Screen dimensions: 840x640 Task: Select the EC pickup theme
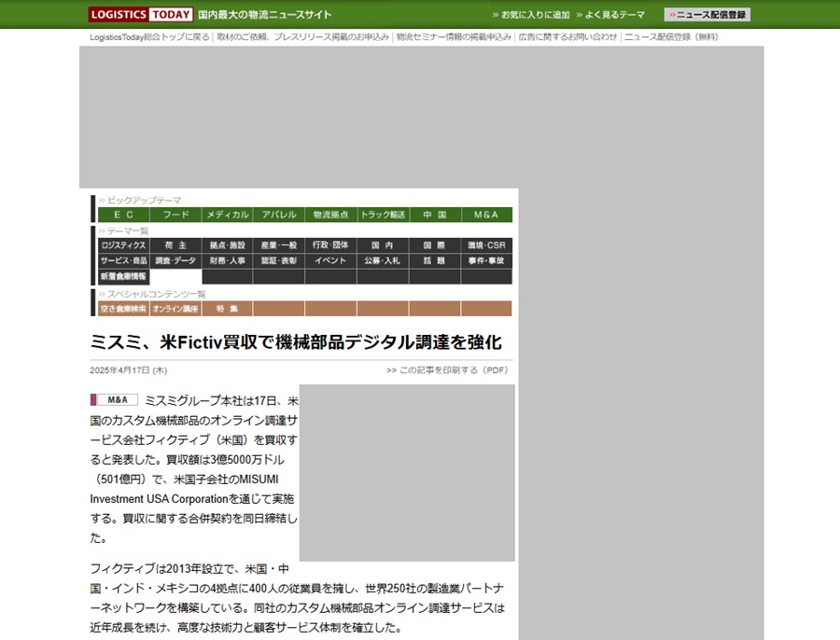(x=124, y=215)
